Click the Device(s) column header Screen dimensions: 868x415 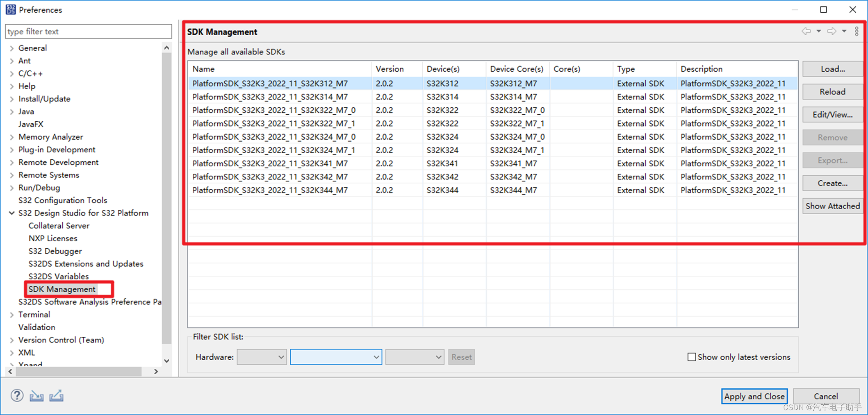(x=455, y=69)
